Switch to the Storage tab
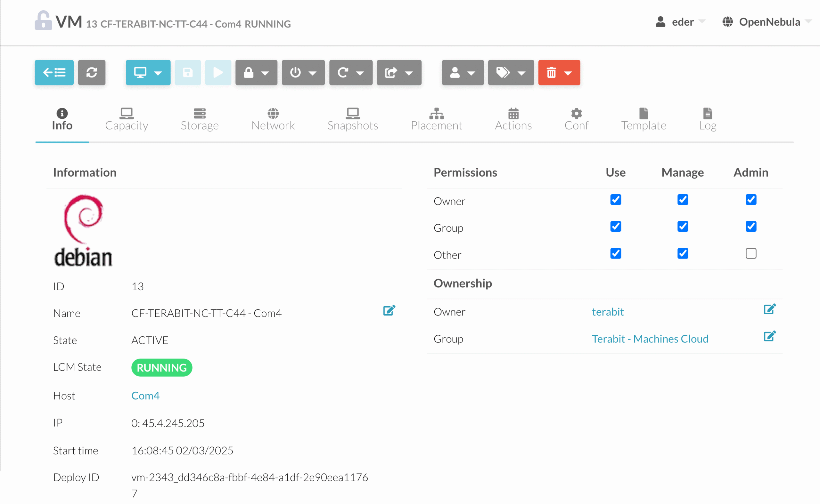Screen dimensions: 820x504 [x=200, y=119]
